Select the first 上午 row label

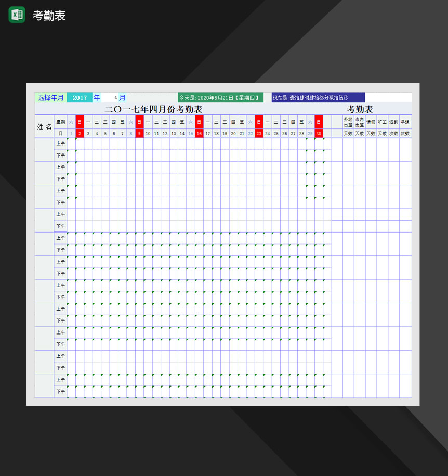(x=61, y=144)
